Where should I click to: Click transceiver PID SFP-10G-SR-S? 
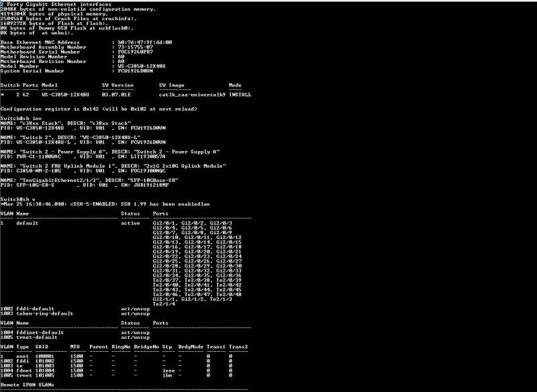click(36, 185)
